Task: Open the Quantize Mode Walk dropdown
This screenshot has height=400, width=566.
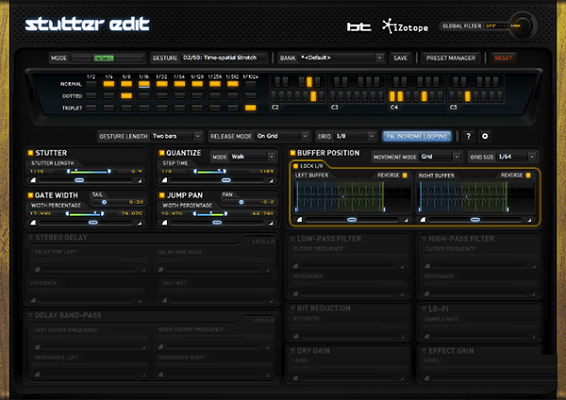Action: (253, 157)
